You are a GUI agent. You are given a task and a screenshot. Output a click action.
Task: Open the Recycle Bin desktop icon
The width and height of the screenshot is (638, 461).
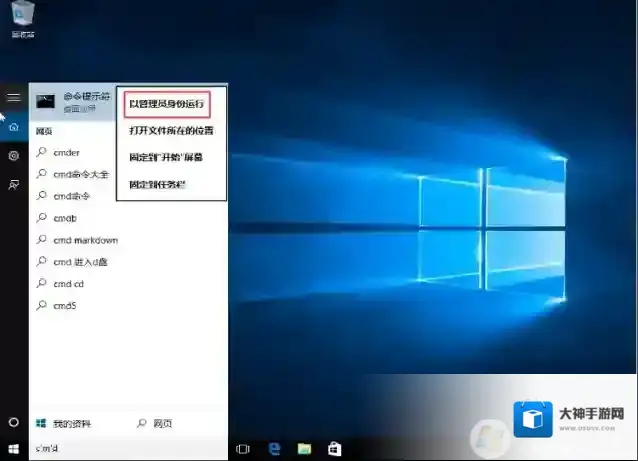tap(23, 19)
